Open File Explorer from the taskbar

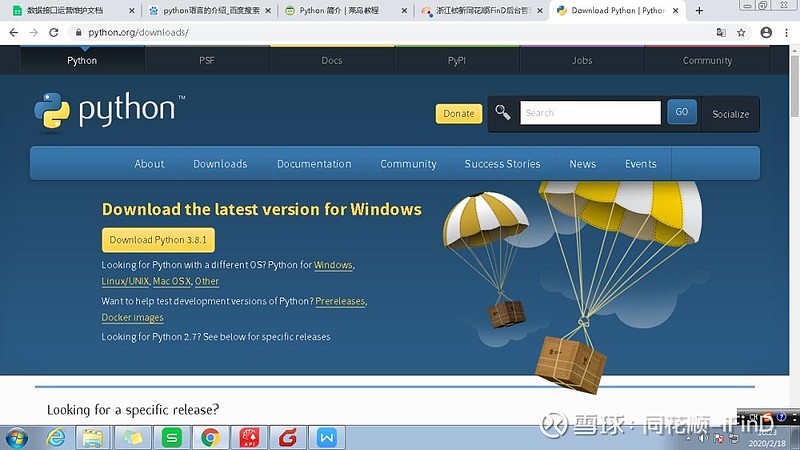tap(93, 438)
